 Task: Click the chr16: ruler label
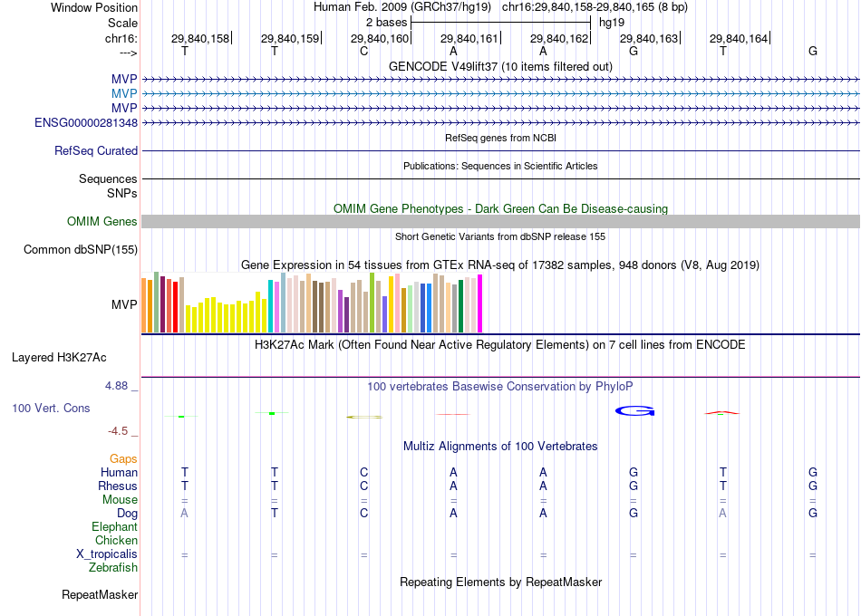pos(121,39)
